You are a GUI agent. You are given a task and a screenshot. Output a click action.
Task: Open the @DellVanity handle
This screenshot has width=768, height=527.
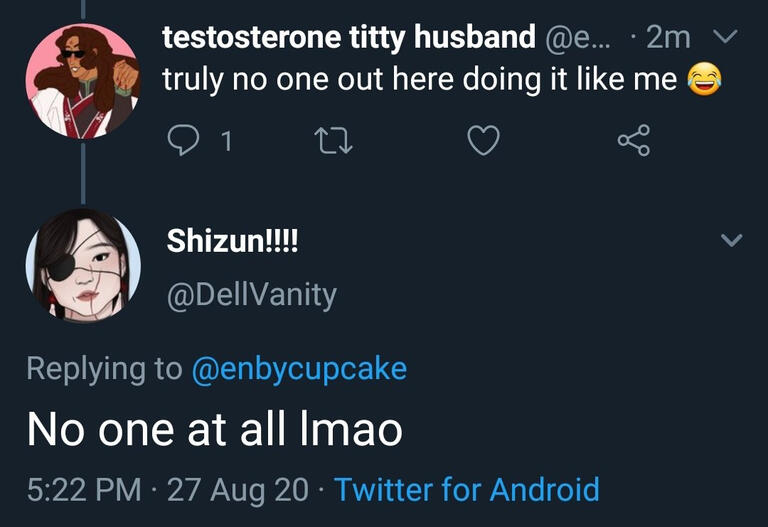pyautogui.click(x=250, y=295)
